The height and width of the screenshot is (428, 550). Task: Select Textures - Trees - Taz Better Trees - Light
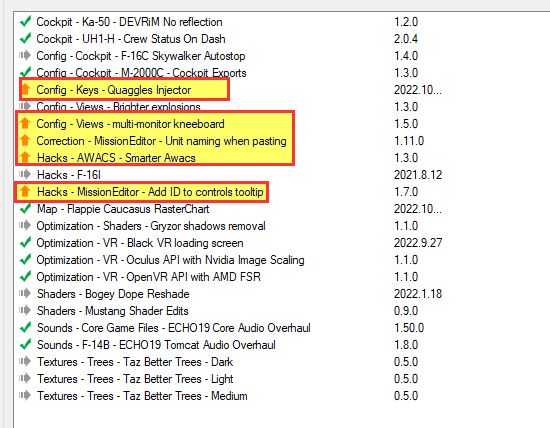pyautogui.click(x=135, y=379)
